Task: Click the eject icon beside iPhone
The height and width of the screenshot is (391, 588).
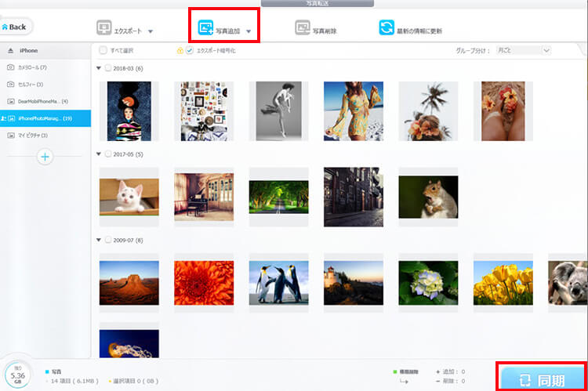Action: (x=10, y=50)
